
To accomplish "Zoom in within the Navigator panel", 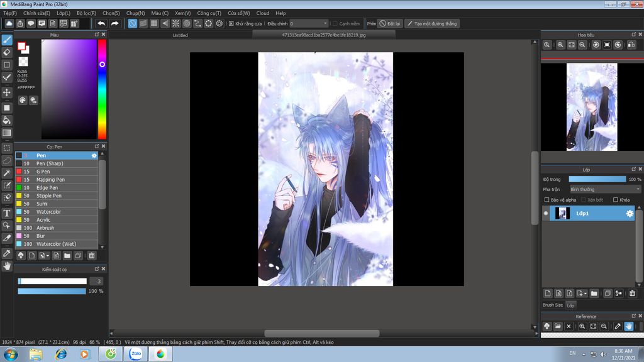I will click(x=560, y=45).
